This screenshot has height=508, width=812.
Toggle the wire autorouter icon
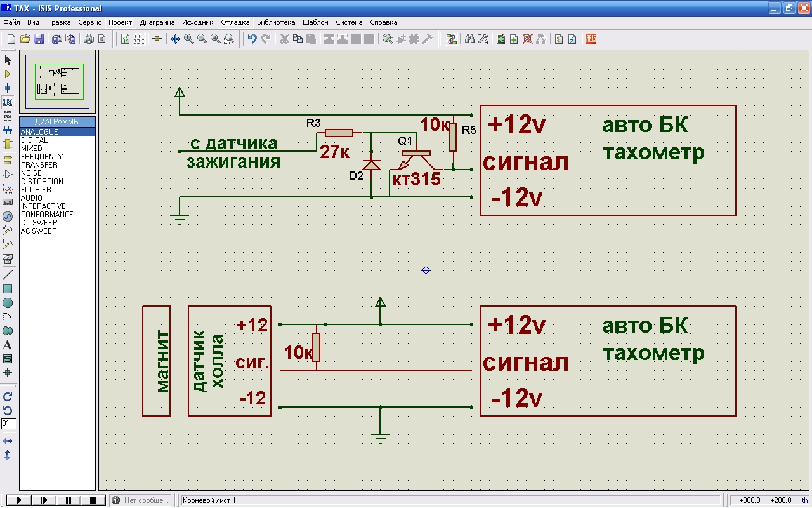tap(451, 39)
